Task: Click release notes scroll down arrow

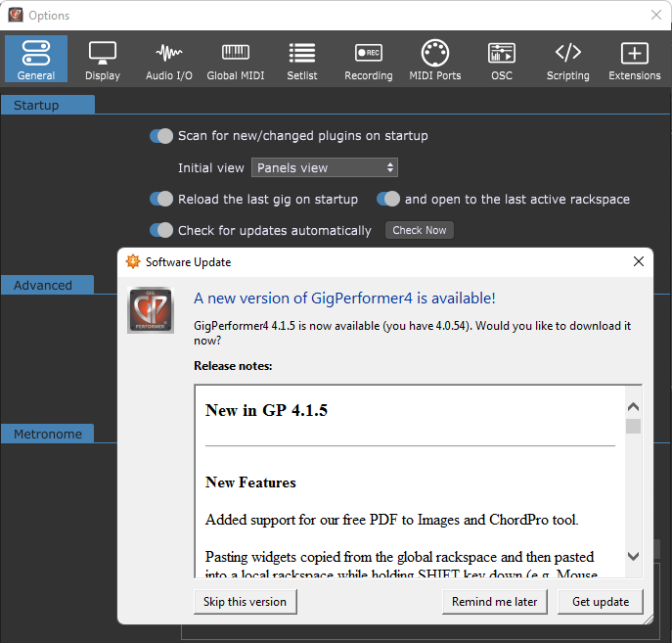Action: point(634,557)
